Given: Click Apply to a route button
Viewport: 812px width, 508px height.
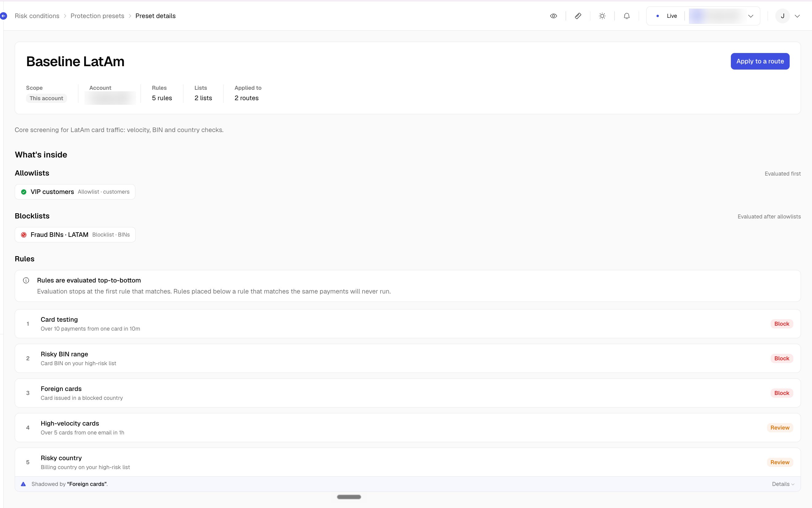Looking at the screenshot, I should [x=760, y=61].
